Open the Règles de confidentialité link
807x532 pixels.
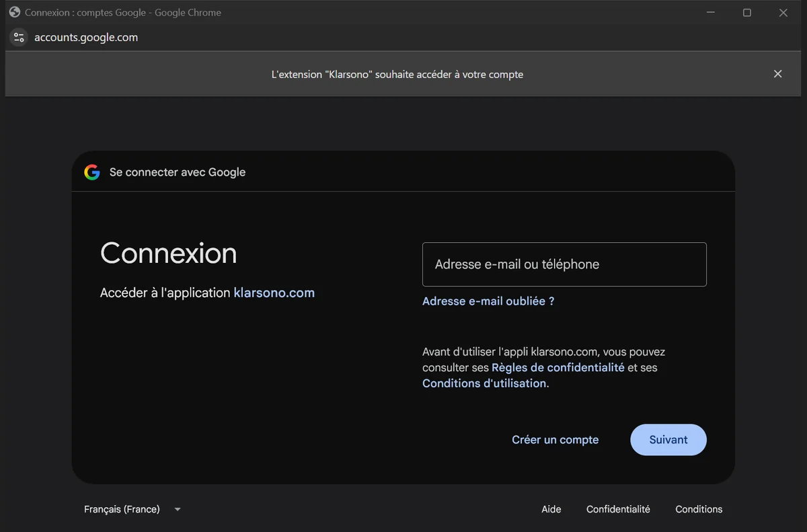coord(558,367)
